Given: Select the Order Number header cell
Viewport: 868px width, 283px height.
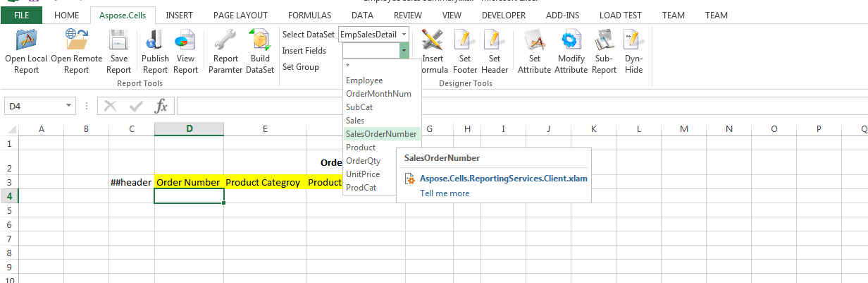Looking at the screenshot, I should click(x=189, y=182).
